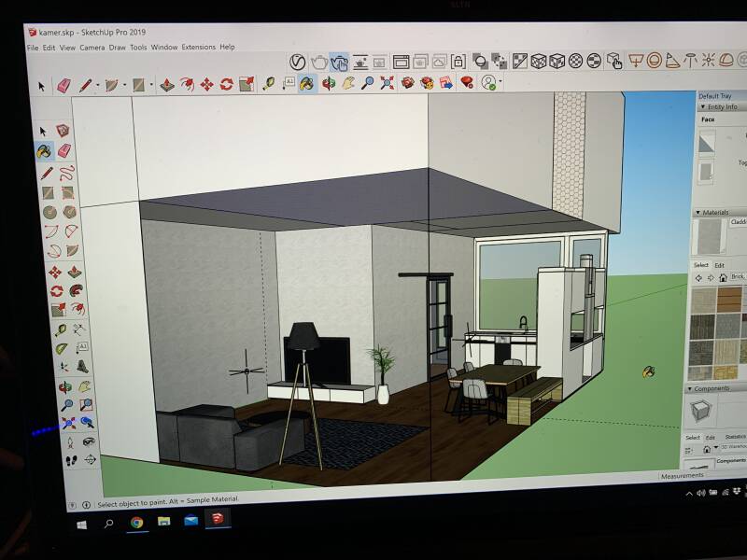This screenshot has height=560, width=747.
Task: Show the V-Ray Frame Buffer window icon
Action: [x=401, y=62]
